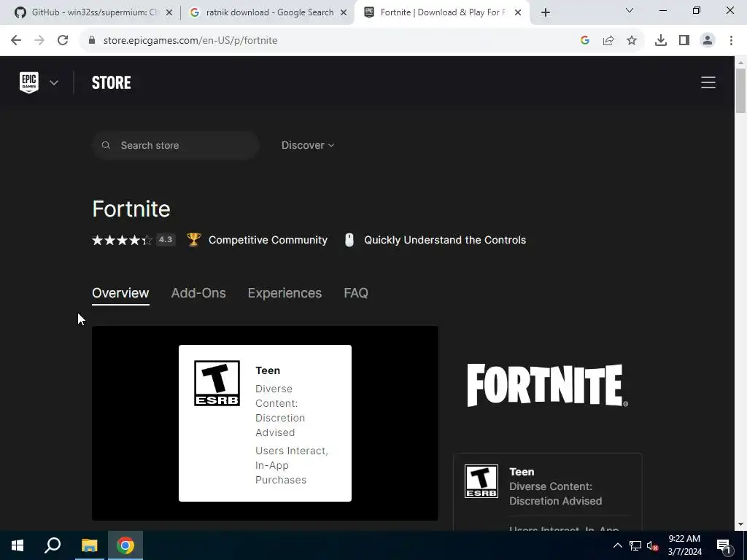The image size is (747, 560).
Task: Open the STORE home link
Action: (111, 83)
